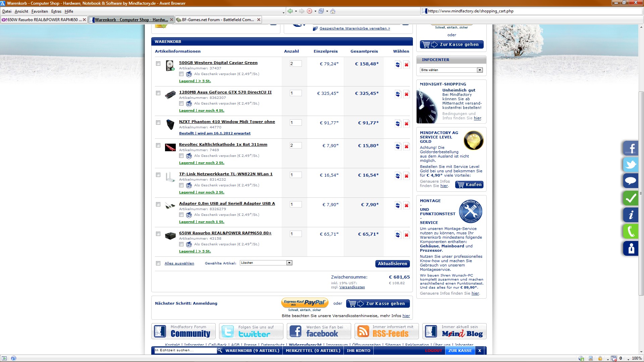Enable gift wrap for 500GB Western Digital
Screen dimensions: 644x362
(x=181, y=74)
